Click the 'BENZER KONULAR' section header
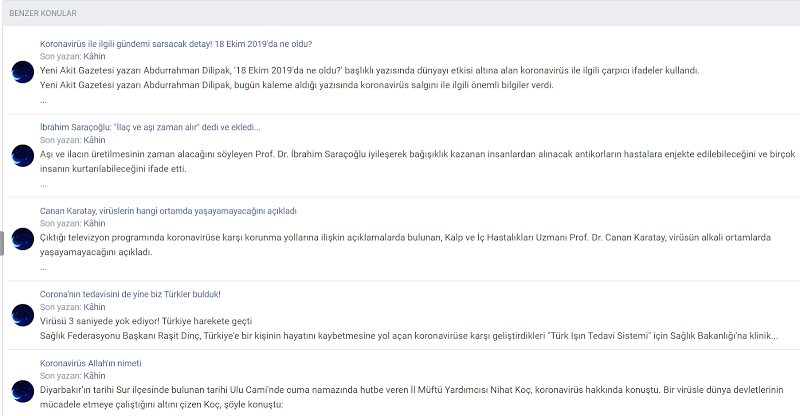 [x=43, y=13]
